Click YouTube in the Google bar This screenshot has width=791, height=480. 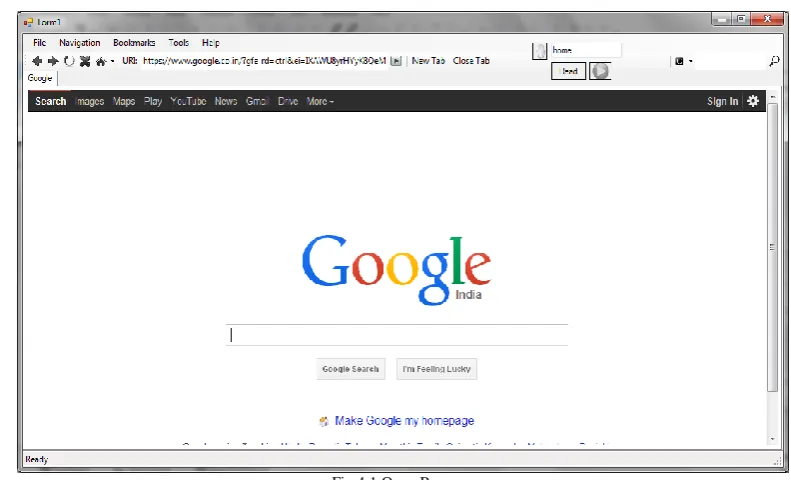188,101
